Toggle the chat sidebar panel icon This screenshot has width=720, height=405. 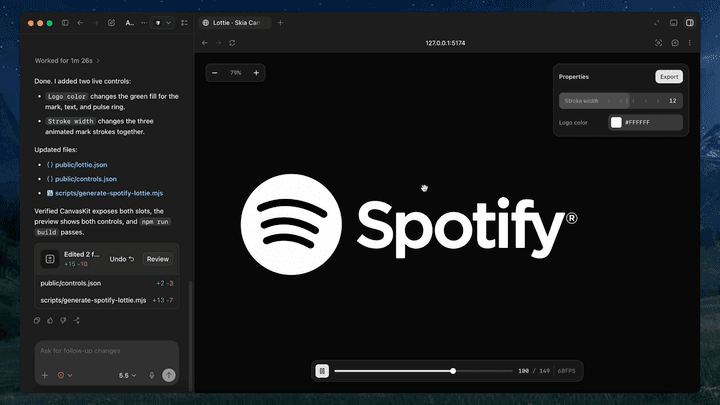(65, 22)
